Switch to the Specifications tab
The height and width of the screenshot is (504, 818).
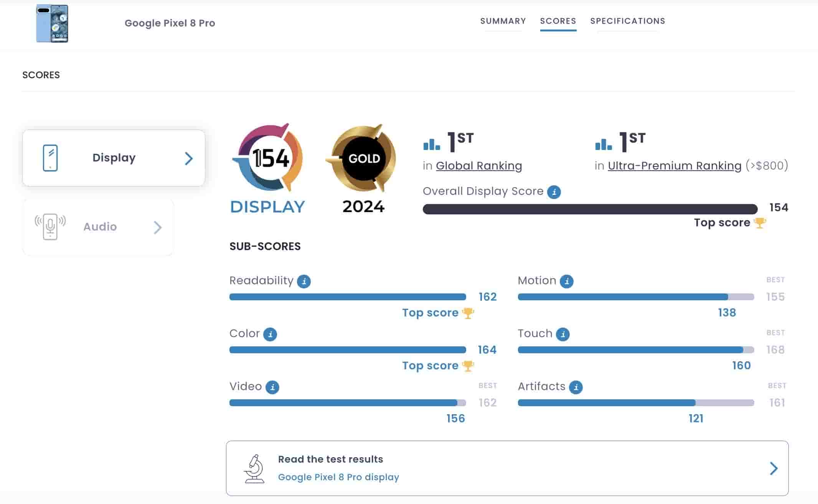627,21
